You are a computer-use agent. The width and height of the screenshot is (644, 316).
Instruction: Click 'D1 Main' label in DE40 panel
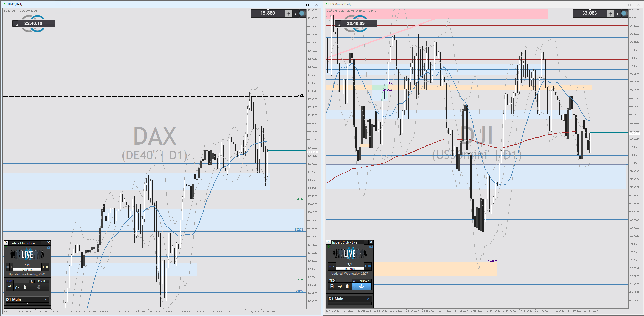(x=13, y=299)
